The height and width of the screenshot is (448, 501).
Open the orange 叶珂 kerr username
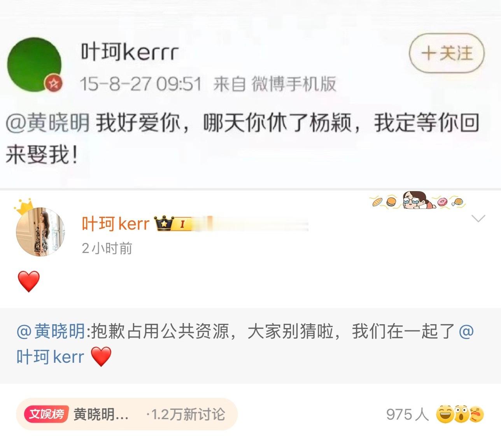click(x=116, y=224)
